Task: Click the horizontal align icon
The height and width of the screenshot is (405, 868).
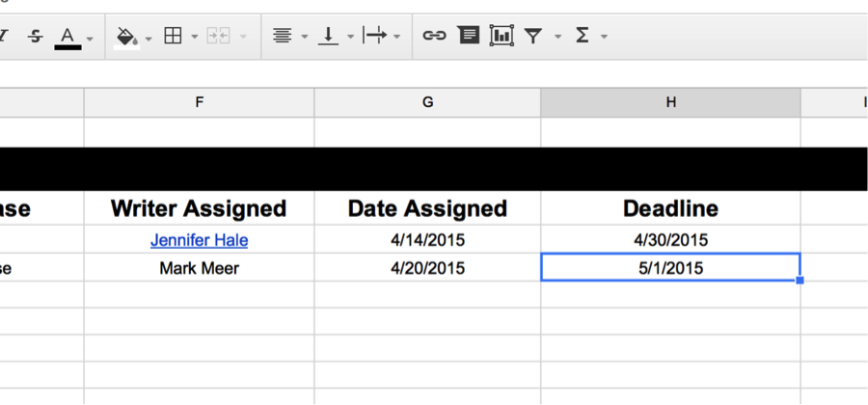Action: tap(283, 37)
